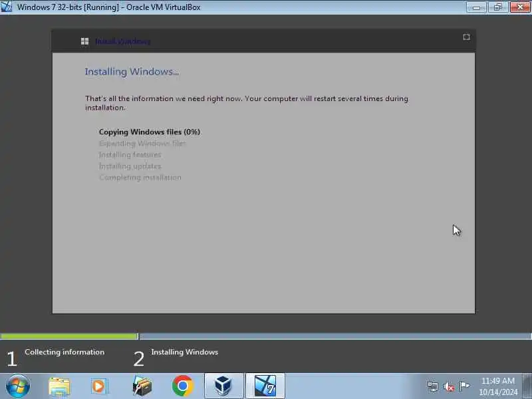Viewport: 532px width, 399px height.
Task: Close the VirtualBox VM window
Action: click(x=520, y=7)
